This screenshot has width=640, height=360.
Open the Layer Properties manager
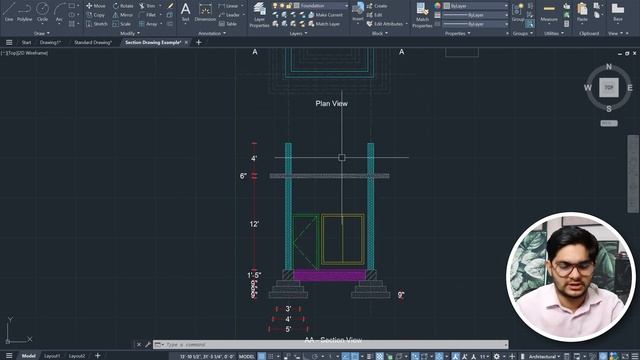click(259, 15)
